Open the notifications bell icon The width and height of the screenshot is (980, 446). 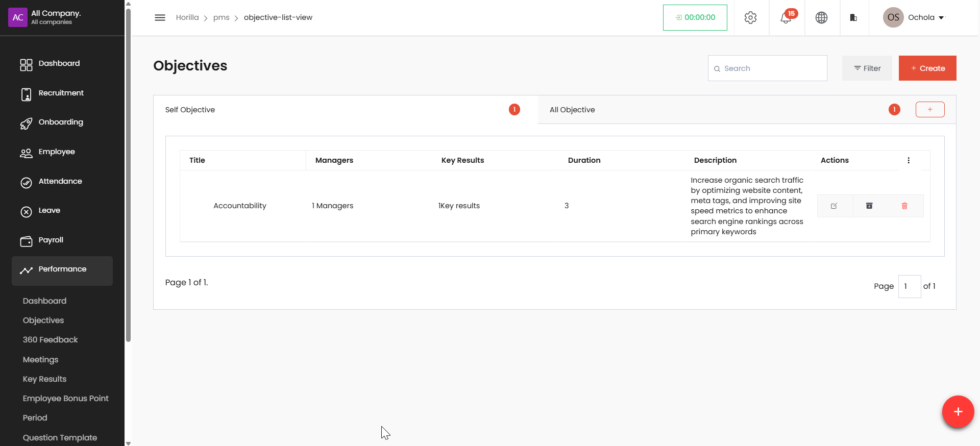[x=786, y=17]
